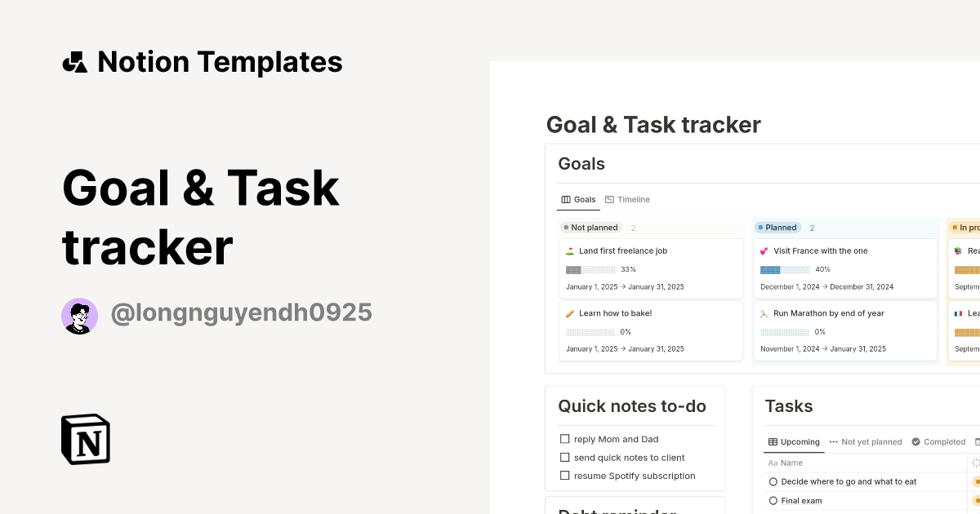980x514 pixels.
Task: Collapse the Not planned goal group
Action: [x=590, y=228]
